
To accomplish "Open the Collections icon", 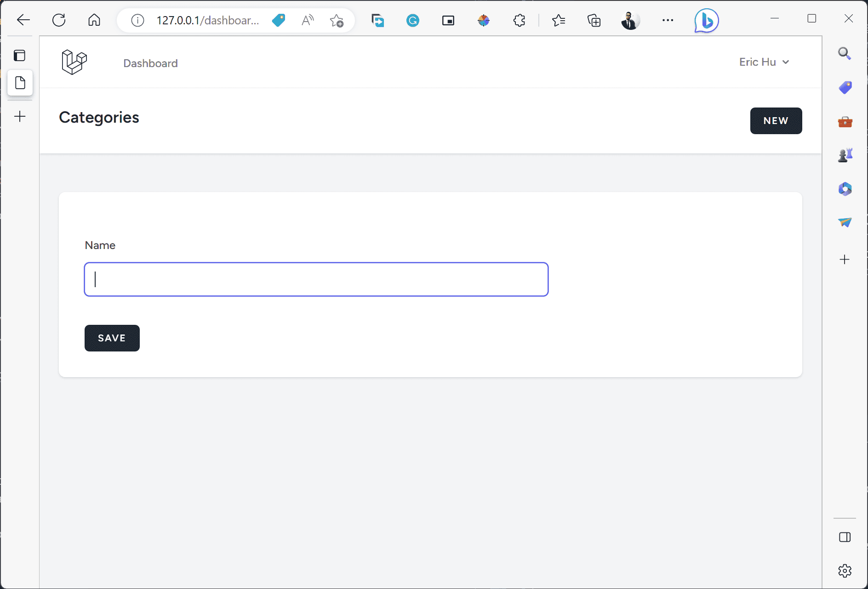I will (594, 20).
